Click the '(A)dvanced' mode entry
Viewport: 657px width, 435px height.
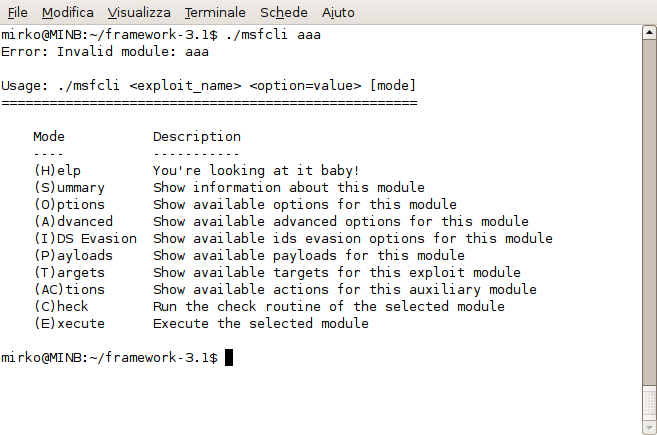(x=73, y=221)
